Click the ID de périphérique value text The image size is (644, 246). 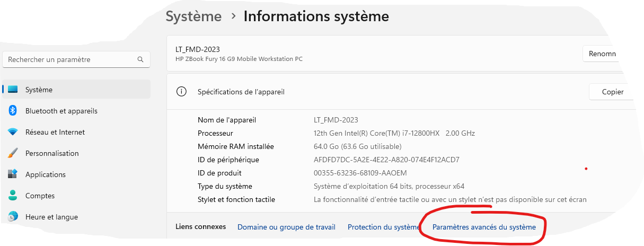click(x=386, y=160)
